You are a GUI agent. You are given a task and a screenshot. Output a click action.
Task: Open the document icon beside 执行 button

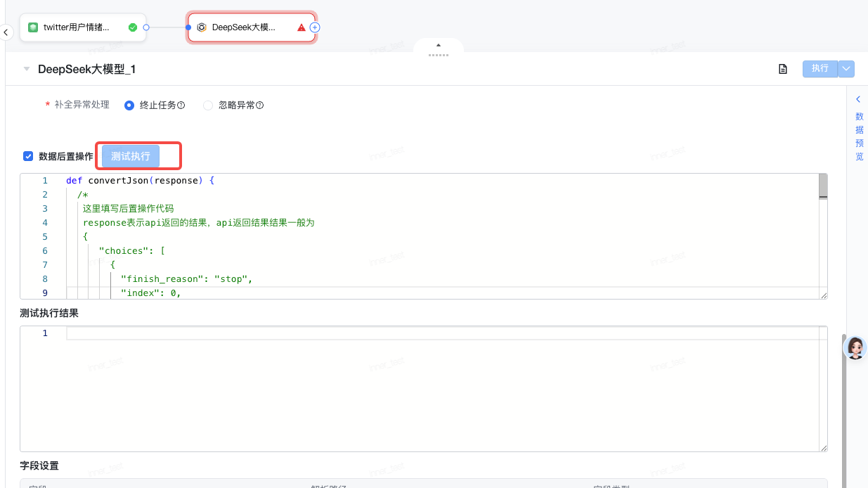coord(782,69)
